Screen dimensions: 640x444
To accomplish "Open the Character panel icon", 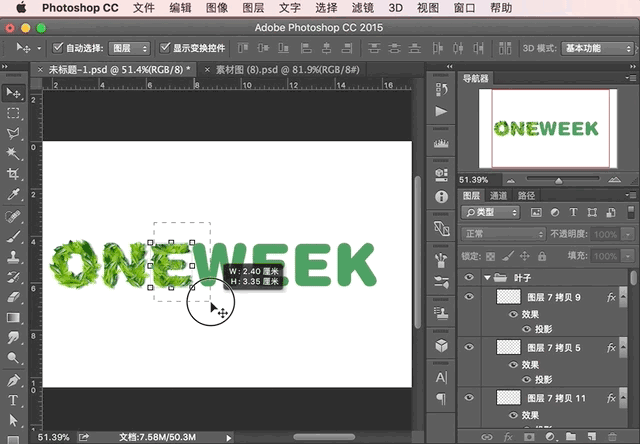I will [441, 377].
